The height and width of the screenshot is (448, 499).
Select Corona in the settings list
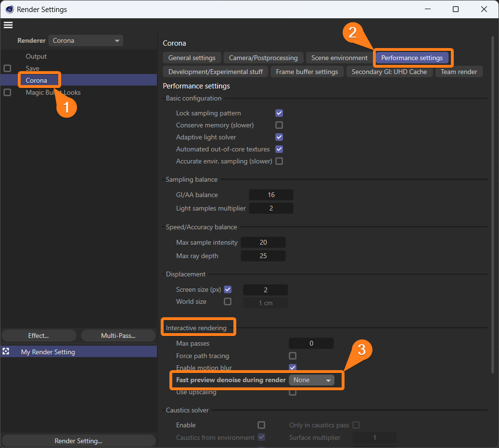coord(36,80)
